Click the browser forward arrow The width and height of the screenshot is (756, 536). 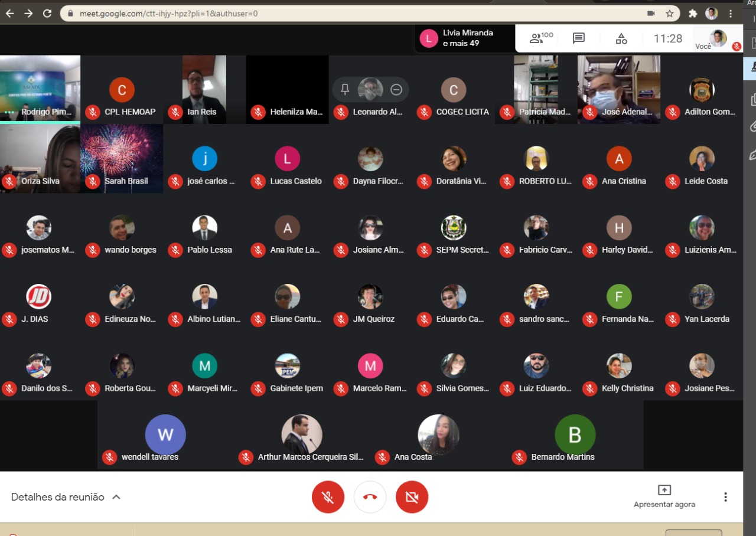coord(28,13)
